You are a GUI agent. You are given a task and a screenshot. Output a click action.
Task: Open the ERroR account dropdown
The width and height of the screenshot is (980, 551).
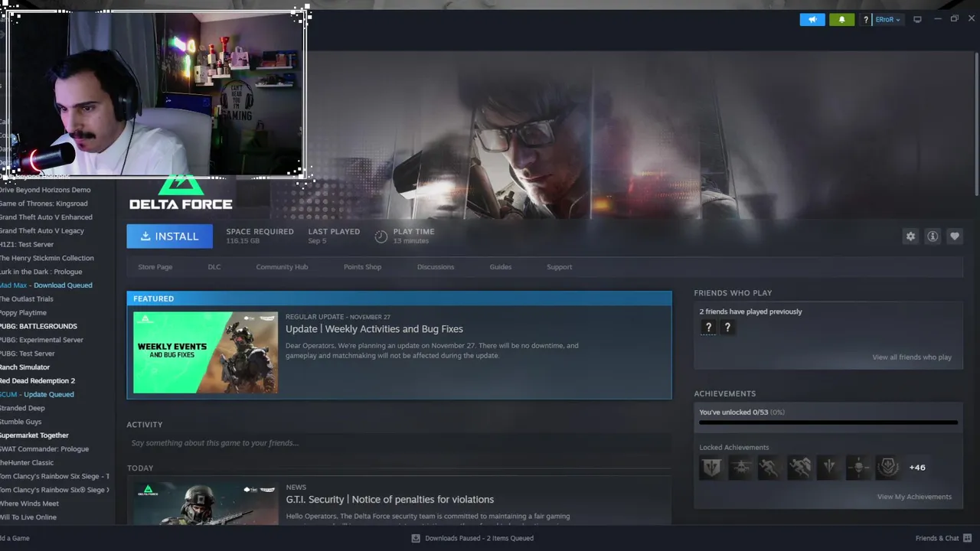887,20
